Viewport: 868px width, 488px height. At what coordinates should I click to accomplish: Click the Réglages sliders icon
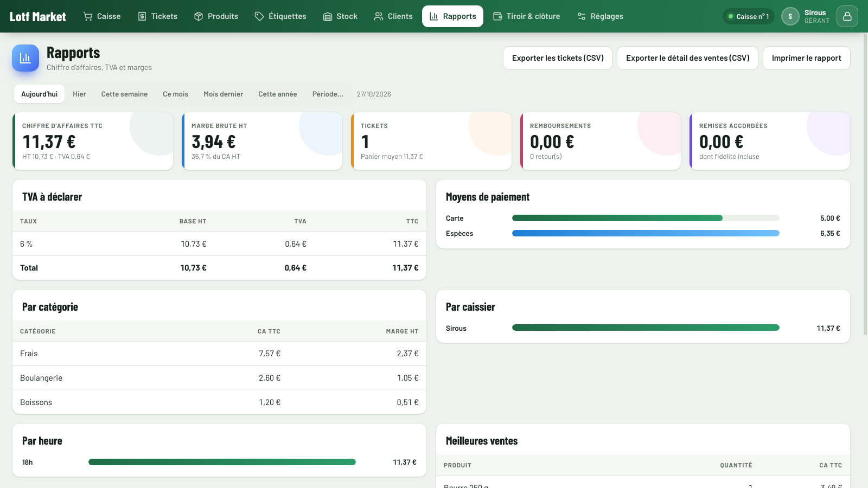pos(582,16)
